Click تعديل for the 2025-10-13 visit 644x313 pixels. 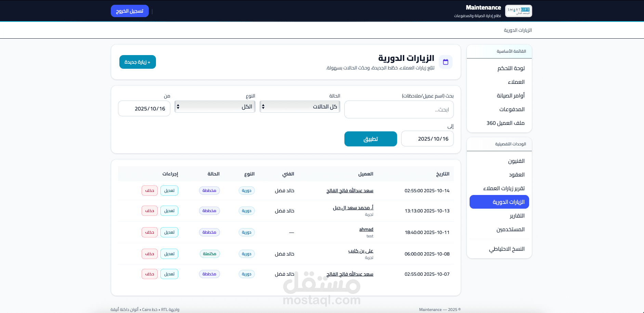(169, 211)
